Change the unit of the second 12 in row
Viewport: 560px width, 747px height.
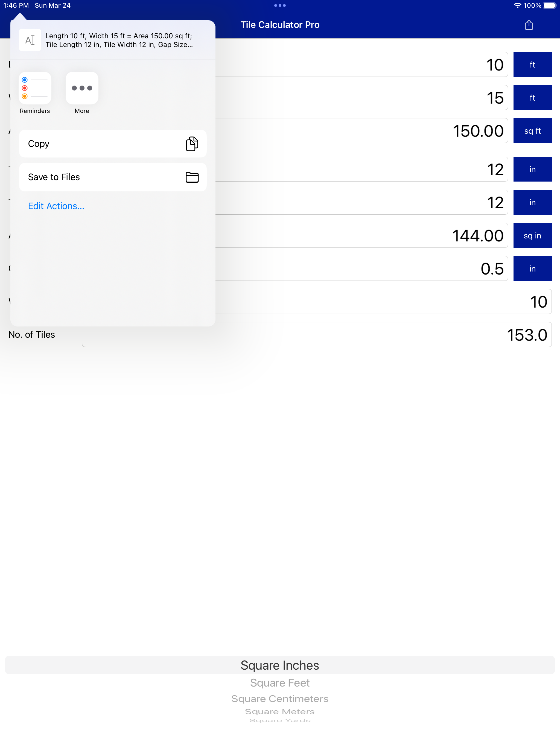click(532, 202)
